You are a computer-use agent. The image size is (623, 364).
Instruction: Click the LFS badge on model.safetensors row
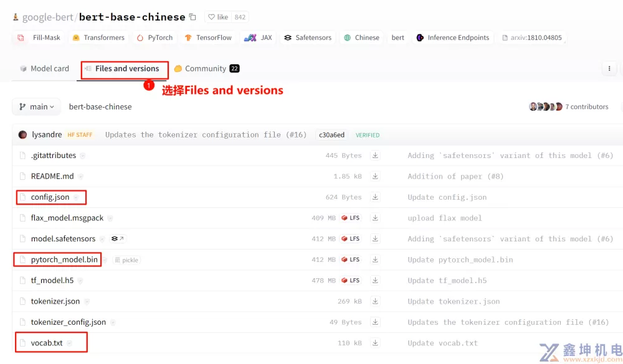(x=350, y=239)
